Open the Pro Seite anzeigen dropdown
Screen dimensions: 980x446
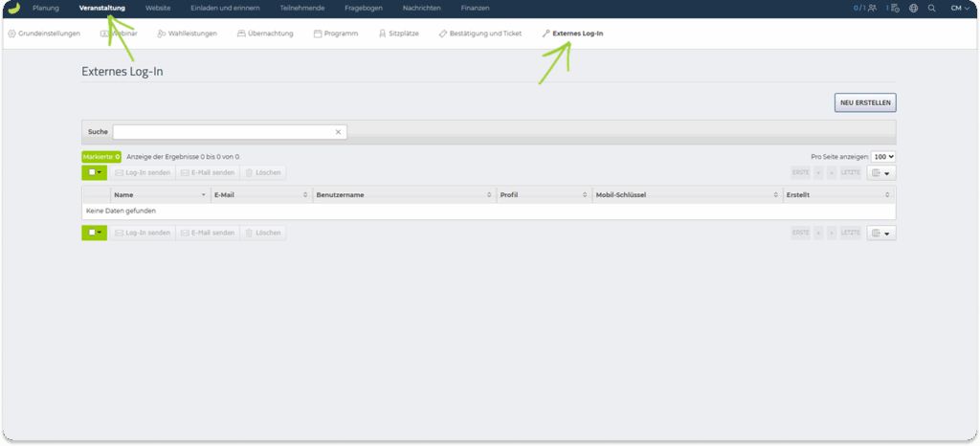(882, 156)
